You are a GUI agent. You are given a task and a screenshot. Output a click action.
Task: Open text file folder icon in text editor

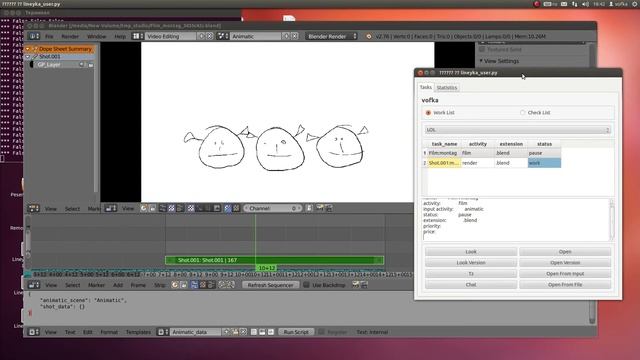[235, 332]
